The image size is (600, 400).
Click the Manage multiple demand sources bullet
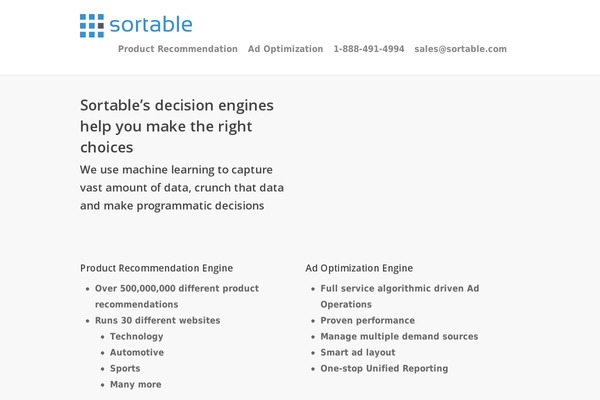[399, 336]
